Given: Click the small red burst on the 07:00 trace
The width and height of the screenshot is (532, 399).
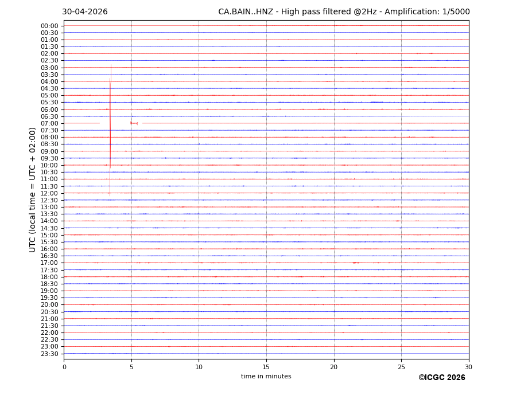Looking at the screenshot, I should coord(134,123).
